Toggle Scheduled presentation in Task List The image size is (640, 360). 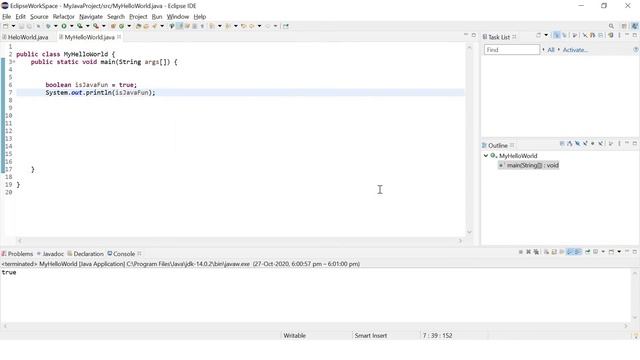(x=564, y=36)
